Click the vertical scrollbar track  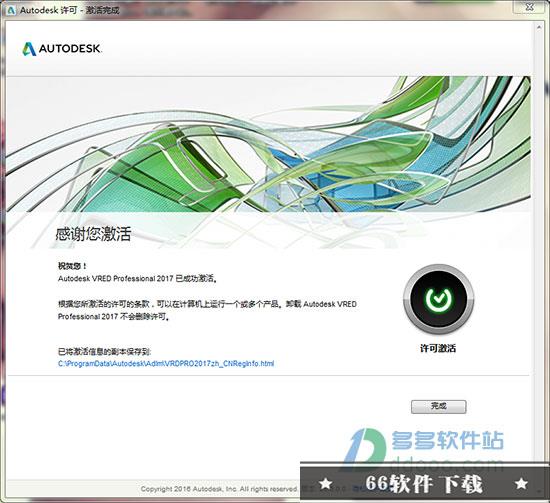click(x=539, y=246)
